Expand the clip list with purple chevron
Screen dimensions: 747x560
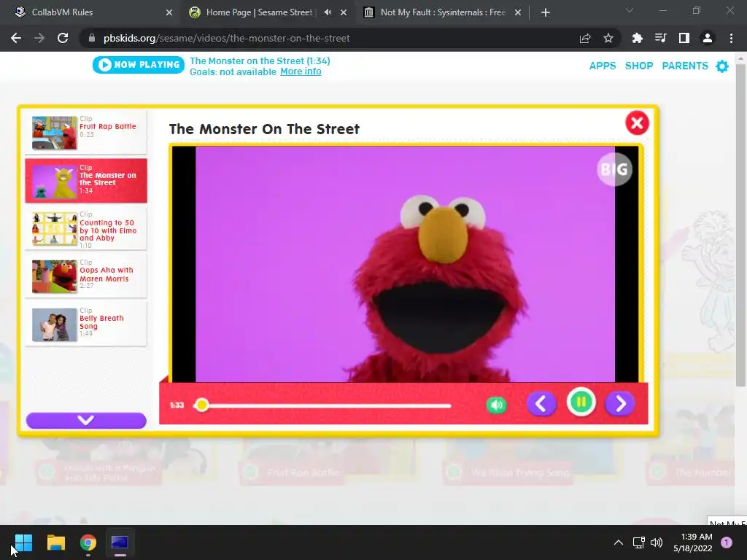click(86, 420)
